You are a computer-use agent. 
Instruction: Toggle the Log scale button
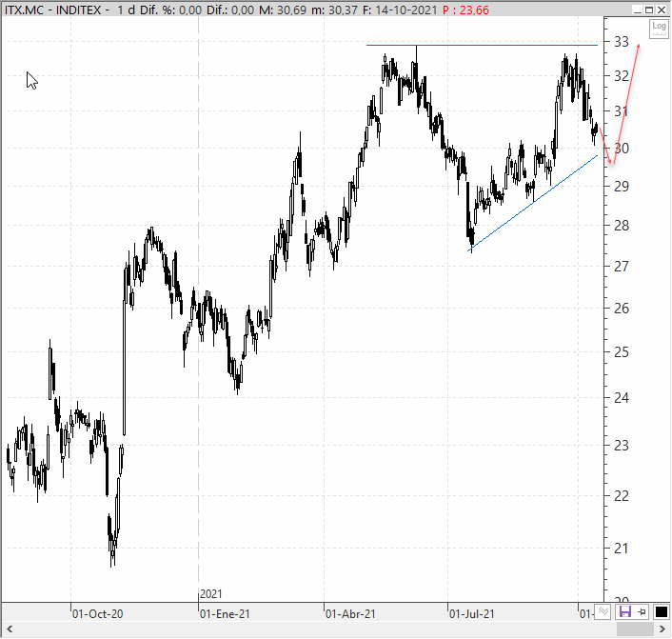pyautogui.click(x=659, y=29)
